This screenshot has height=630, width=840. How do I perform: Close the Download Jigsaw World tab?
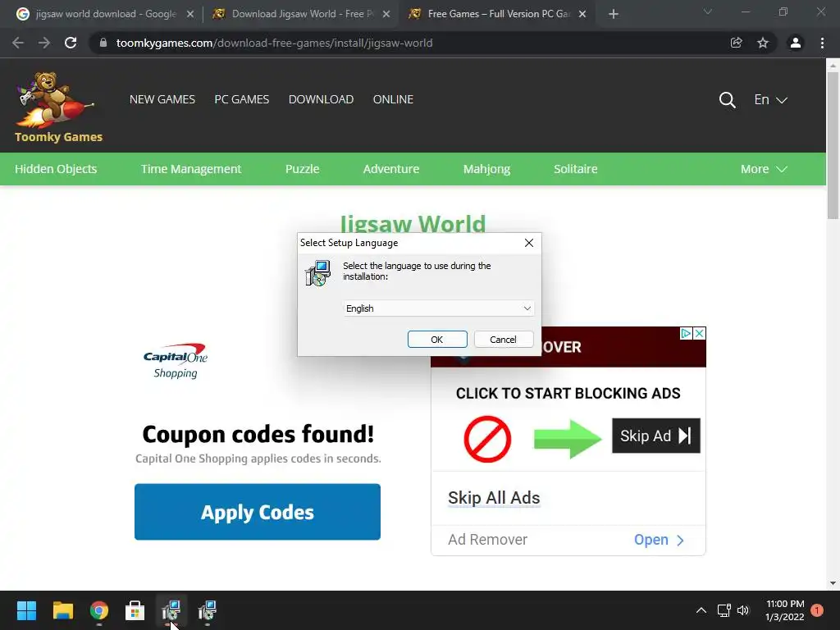386,14
